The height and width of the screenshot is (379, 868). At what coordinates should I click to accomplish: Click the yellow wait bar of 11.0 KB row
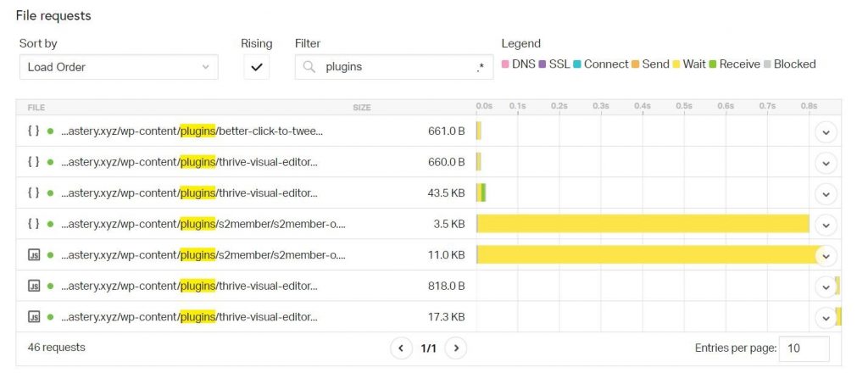point(648,255)
